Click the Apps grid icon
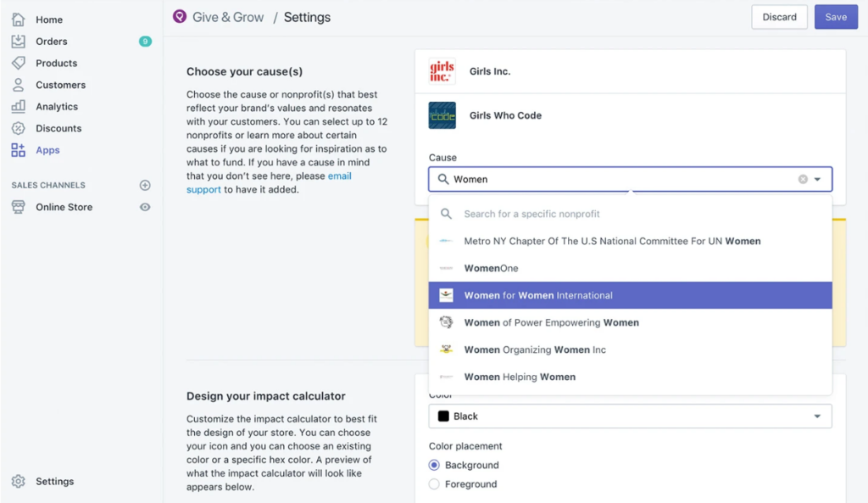Image resolution: width=868 pixels, height=503 pixels. click(19, 150)
